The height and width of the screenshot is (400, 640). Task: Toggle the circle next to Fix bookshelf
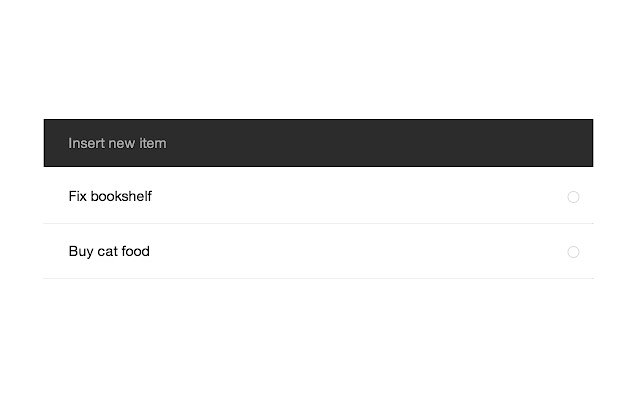573,197
